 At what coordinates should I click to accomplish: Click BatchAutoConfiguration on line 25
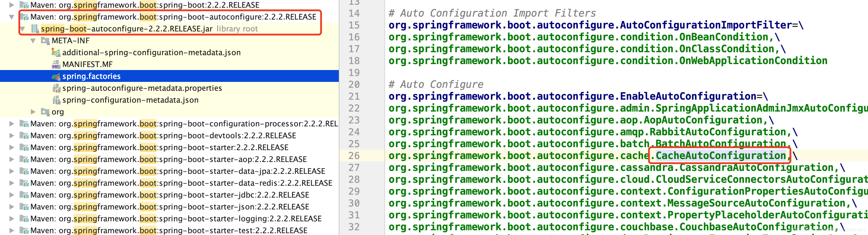click(x=721, y=144)
